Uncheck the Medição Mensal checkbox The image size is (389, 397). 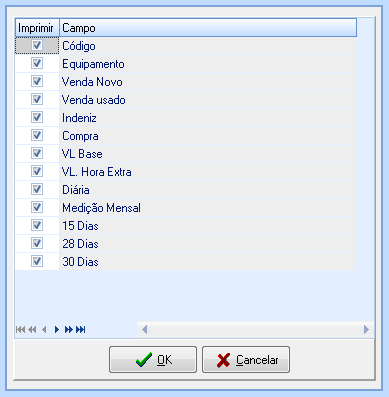coord(37,207)
